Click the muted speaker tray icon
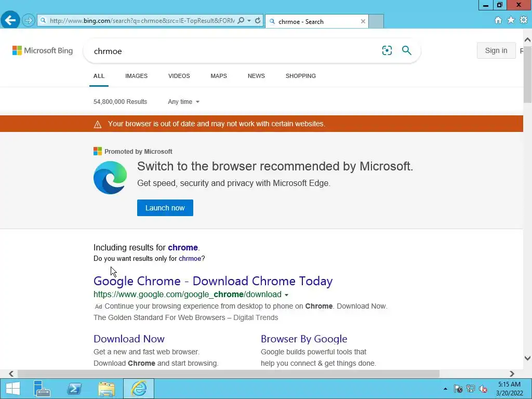The height and width of the screenshot is (399, 532). point(483,389)
